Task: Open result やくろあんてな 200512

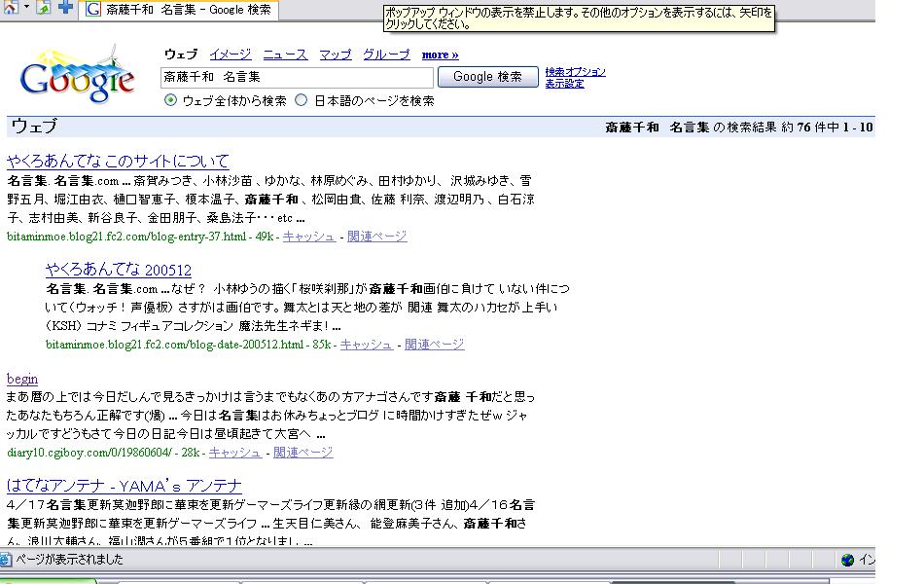Action: pyautogui.click(x=119, y=270)
